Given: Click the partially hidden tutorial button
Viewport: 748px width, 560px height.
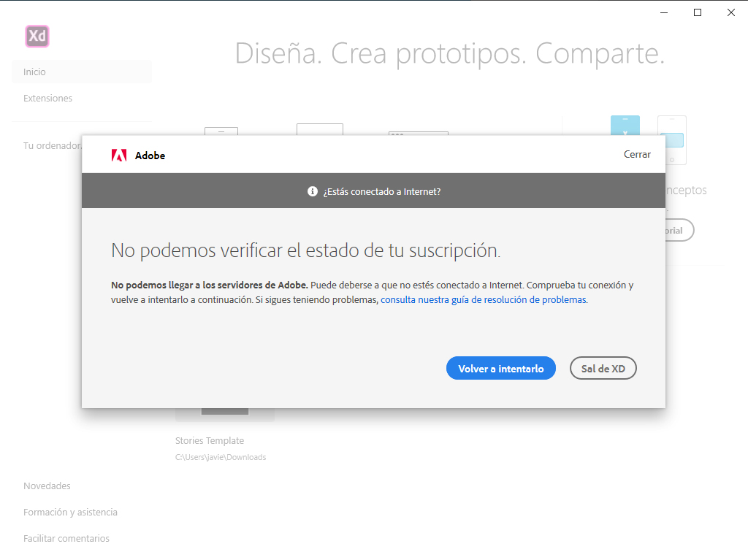Looking at the screenshot, I should [x=680, y=229].
